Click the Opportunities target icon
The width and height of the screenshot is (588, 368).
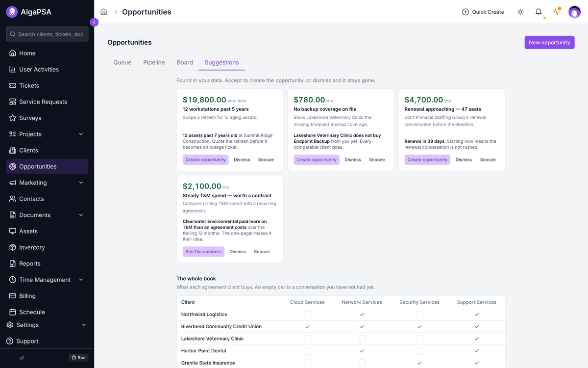(13, 166)
